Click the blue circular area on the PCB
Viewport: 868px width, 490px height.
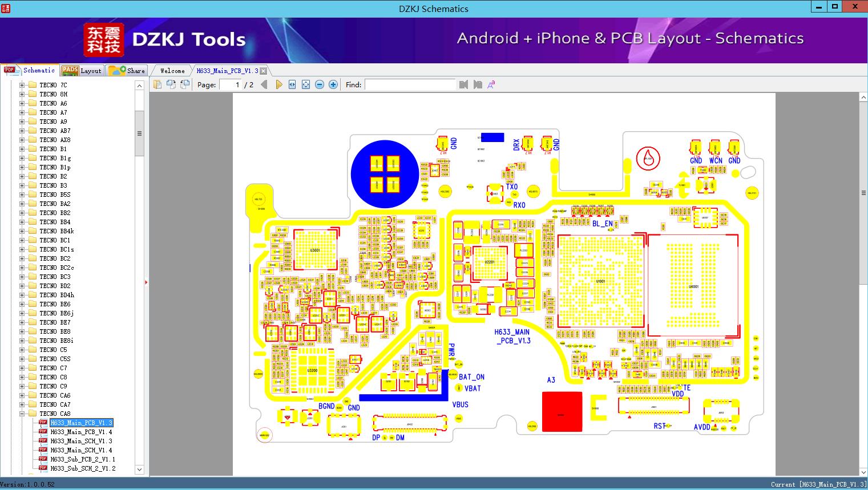click(x=384, y=174)
